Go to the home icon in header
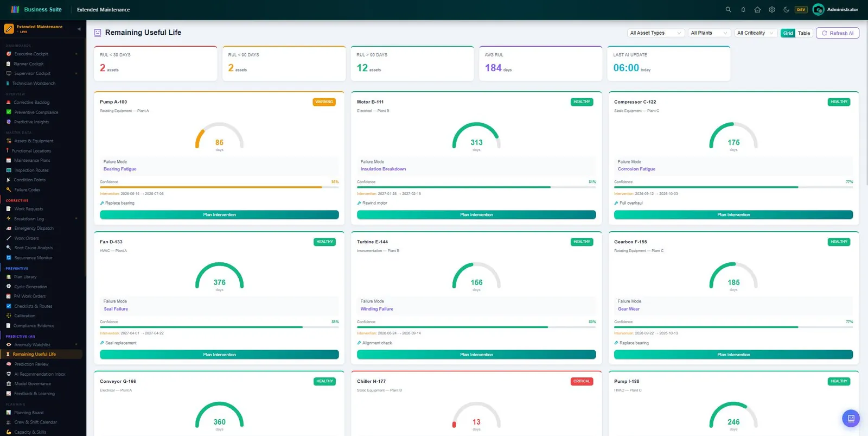 coord(757,10)
